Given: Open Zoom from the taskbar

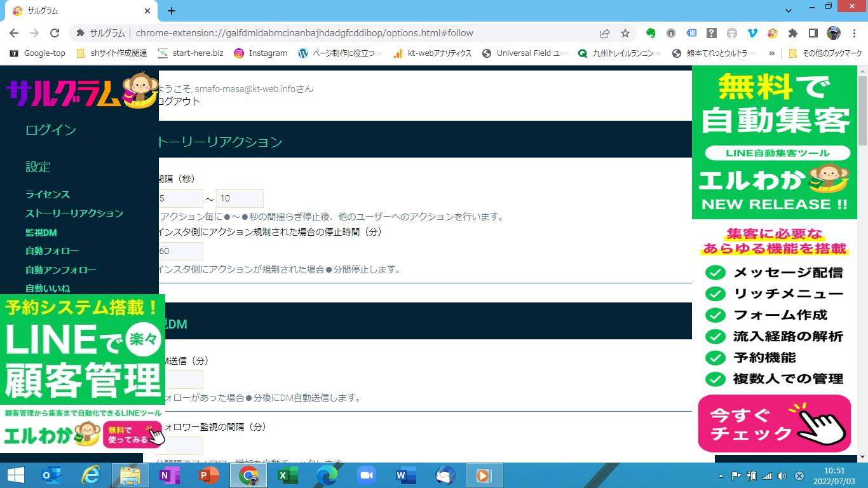Looking at the screenshot, I should tap(367, 475).
